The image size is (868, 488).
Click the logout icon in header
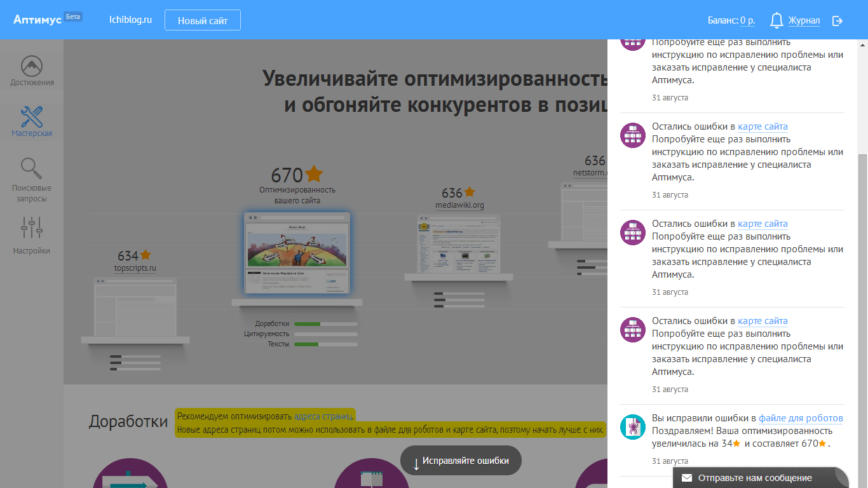(x=837, y=21)
